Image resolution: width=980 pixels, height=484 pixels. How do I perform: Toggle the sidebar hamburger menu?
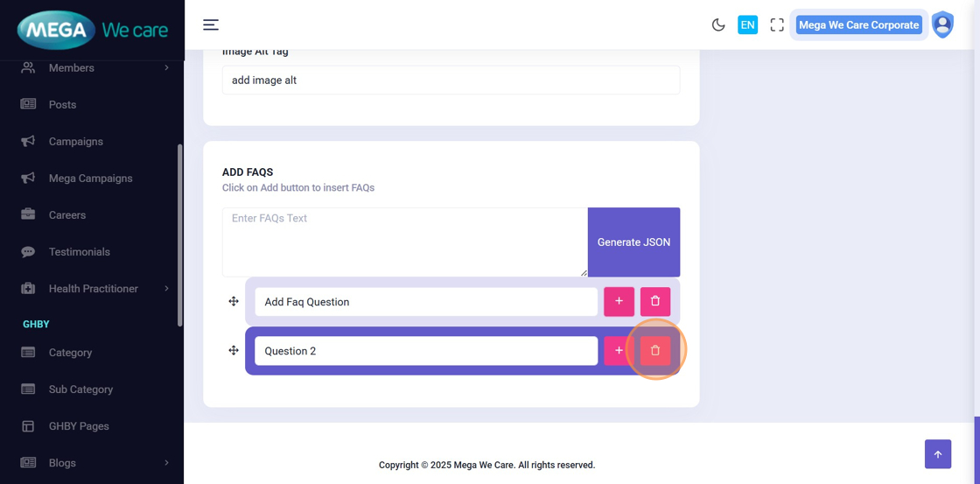[x=211, y=25]
